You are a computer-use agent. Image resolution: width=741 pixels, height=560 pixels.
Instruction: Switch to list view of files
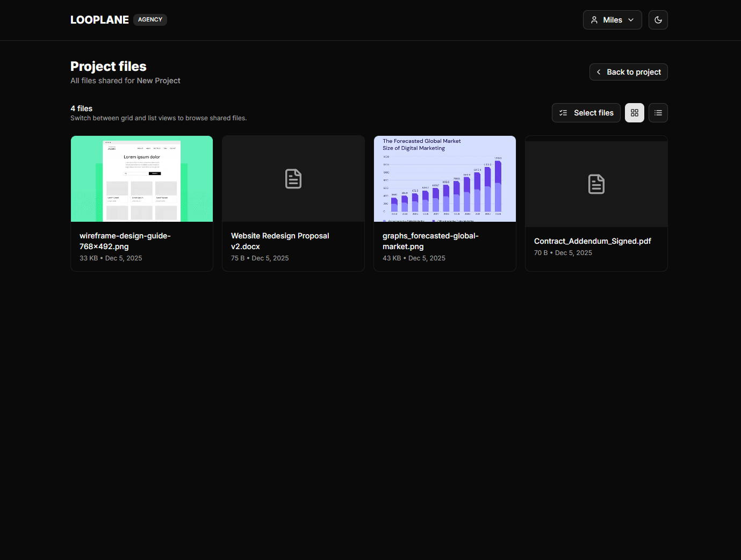658,113
